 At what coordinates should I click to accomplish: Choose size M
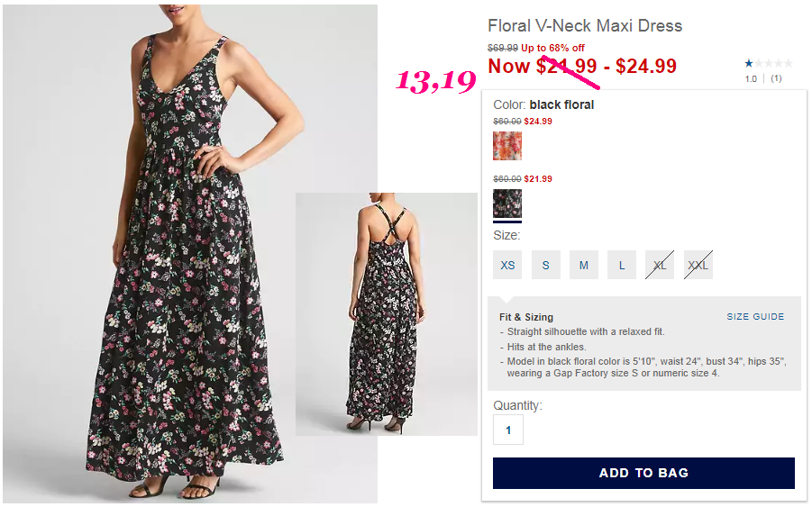tap(584, 265)
